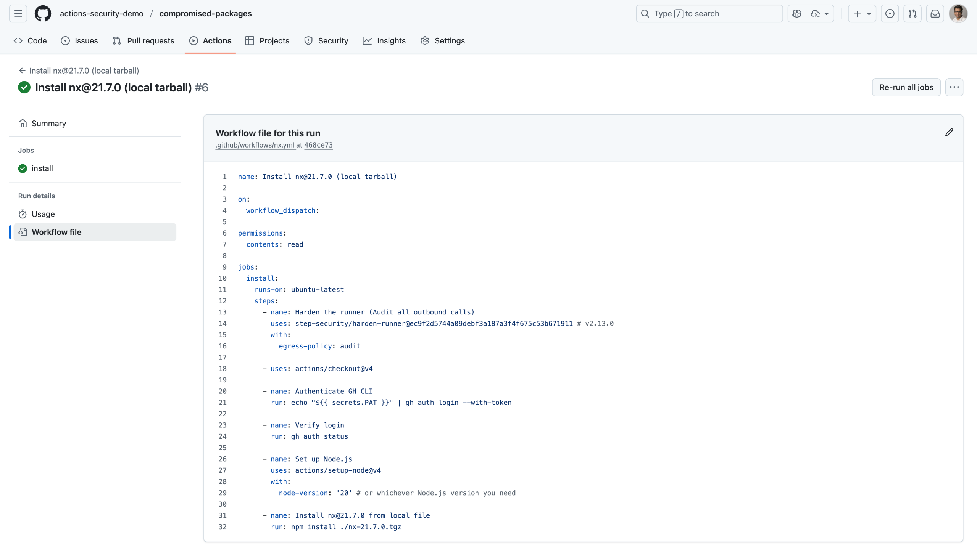Open .github/workflows/nx.yml file link
This screenshot has height=560, width=977.
255,145
